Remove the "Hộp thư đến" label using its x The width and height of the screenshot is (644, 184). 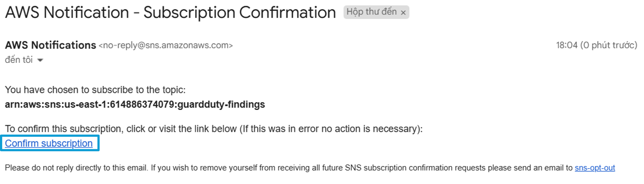[x=403, y=13]
